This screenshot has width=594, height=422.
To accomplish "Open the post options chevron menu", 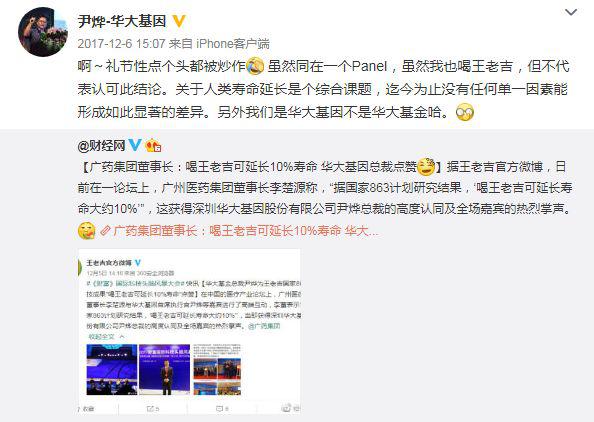I will coord(571,13).
